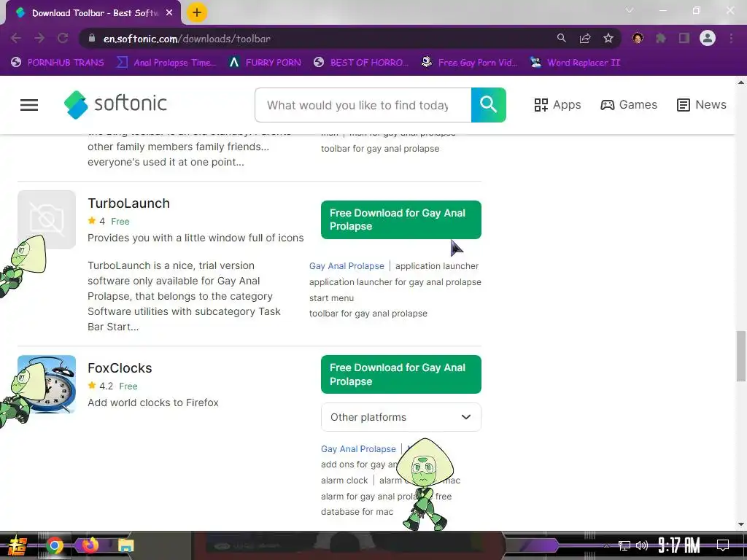Open the Extensions puzzle menu
The width and height of the screenshot is (747, 560).
(x=661, y=38)
